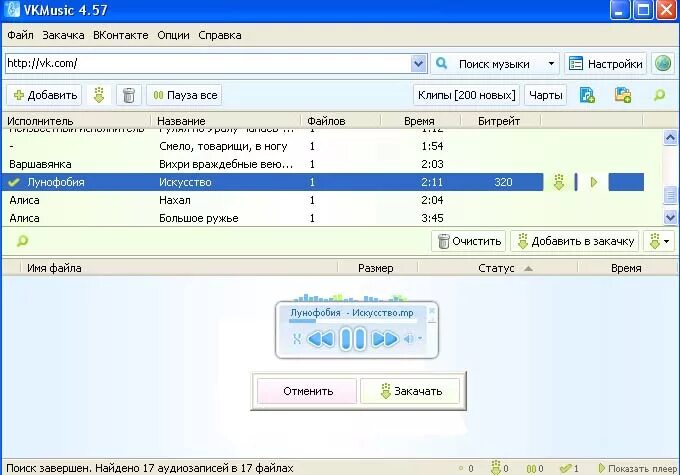Open the Опции menu
680x475 pixels.
[173, 35]
